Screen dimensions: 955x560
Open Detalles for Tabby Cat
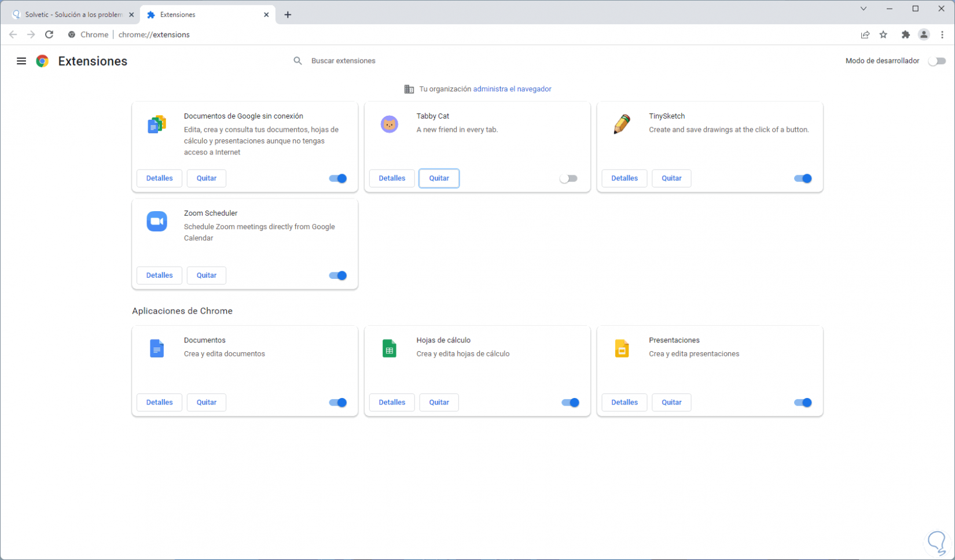tap(392, 178)
